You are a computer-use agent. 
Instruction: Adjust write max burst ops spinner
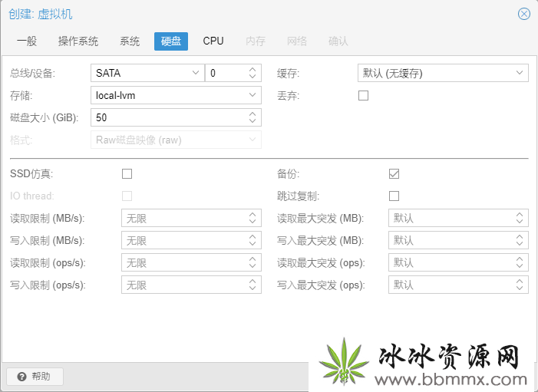[519, 285]
